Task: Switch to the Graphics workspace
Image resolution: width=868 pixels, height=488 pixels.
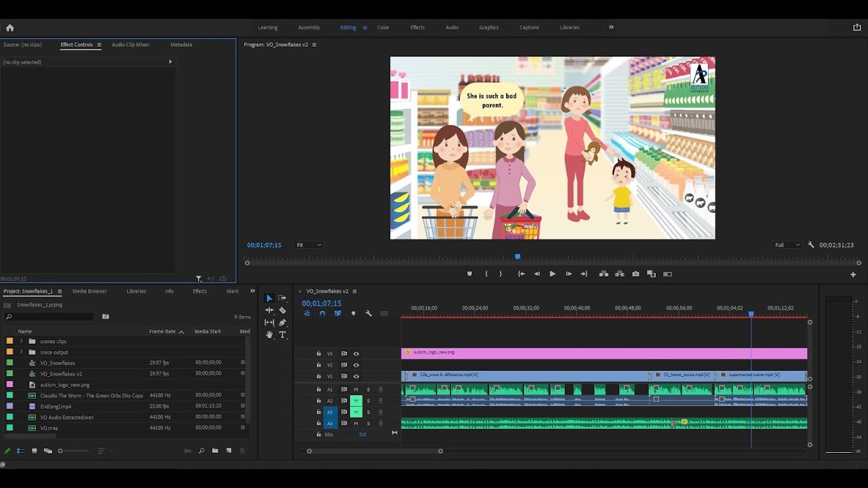Action: pyautogui.click(x=489, y=28)
